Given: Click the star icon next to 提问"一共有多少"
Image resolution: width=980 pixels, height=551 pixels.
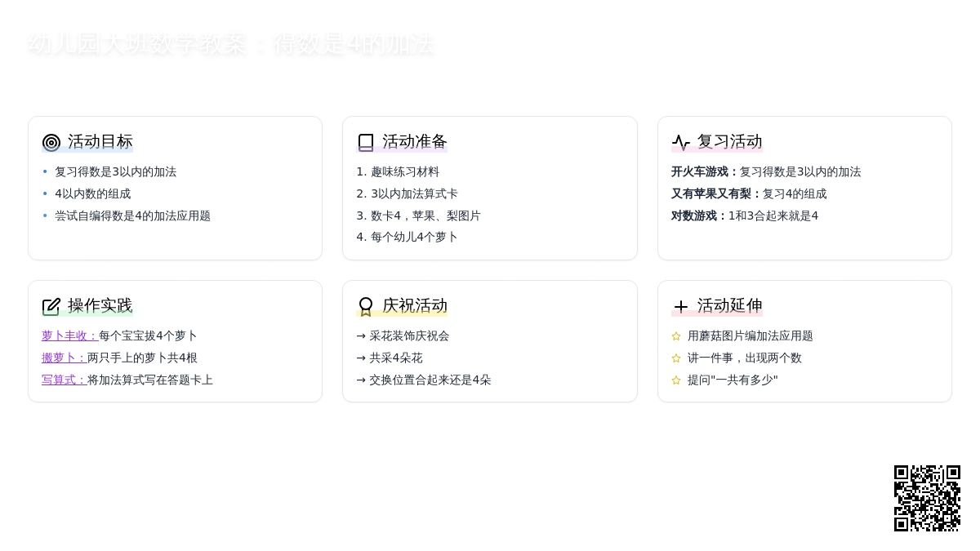Looking at the screenshot, I should pyautogui.click(x=675, y=380).
